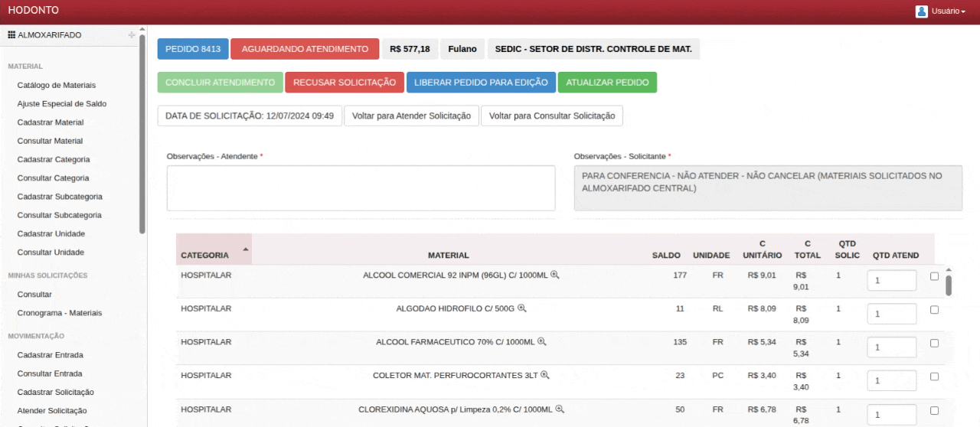Select checkbox for COLETOR MAT. PERFUROCORTANTES row
980x427 pixels.
(x=934, y=376)
